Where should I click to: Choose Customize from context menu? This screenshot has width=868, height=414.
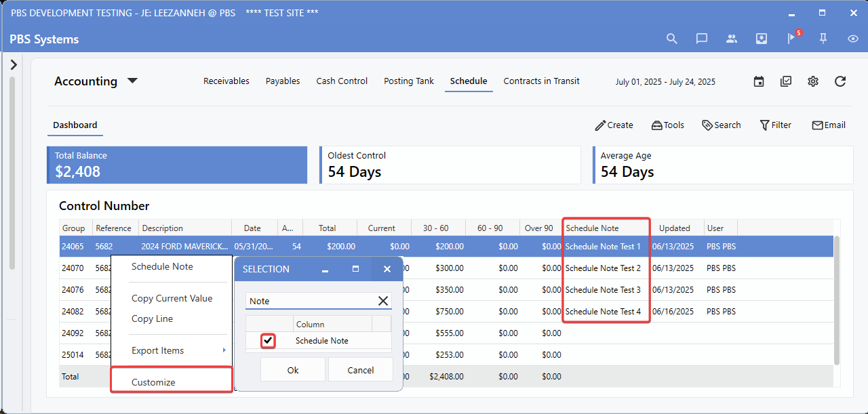tap(154, 382)
